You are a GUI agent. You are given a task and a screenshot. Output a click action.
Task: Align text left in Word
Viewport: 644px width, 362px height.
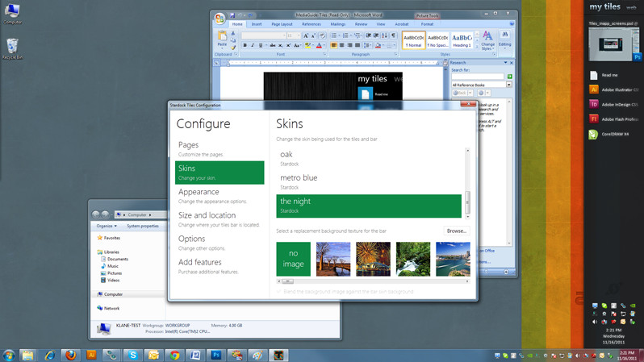(x=334, y=46)
